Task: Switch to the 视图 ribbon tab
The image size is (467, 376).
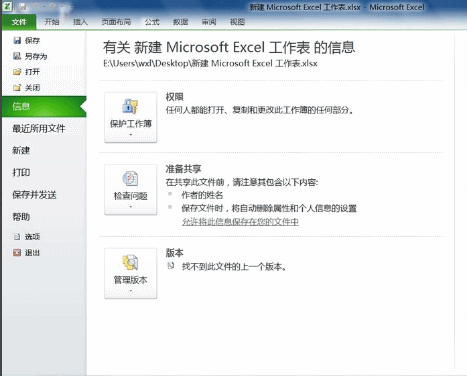Action: click(237, 22)
